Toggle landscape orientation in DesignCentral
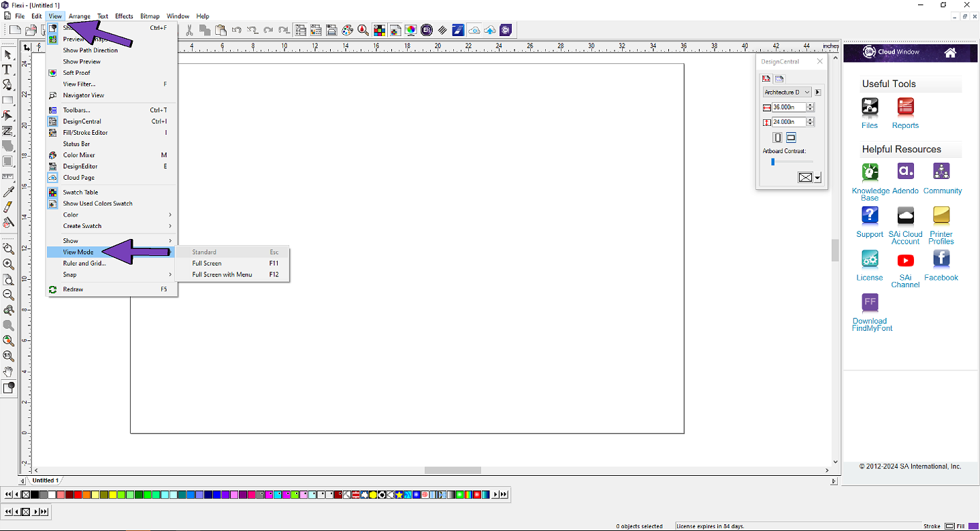The height and width of the screenshot is (531, 980). (790, 137)
